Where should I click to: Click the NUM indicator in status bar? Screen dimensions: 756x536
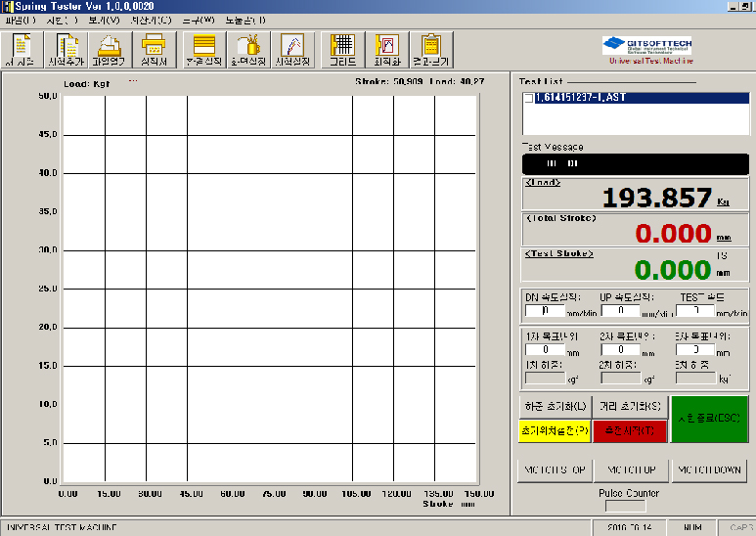(x=692, y=528)
